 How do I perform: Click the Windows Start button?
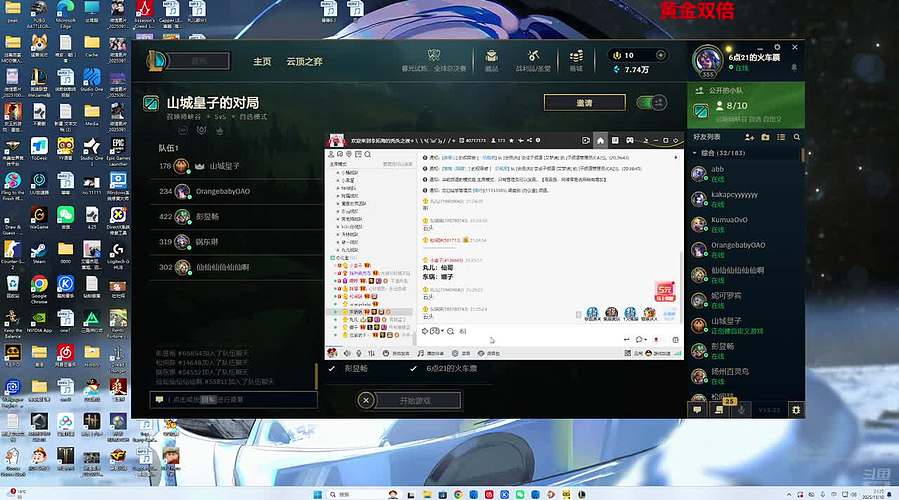coord(318,494)
